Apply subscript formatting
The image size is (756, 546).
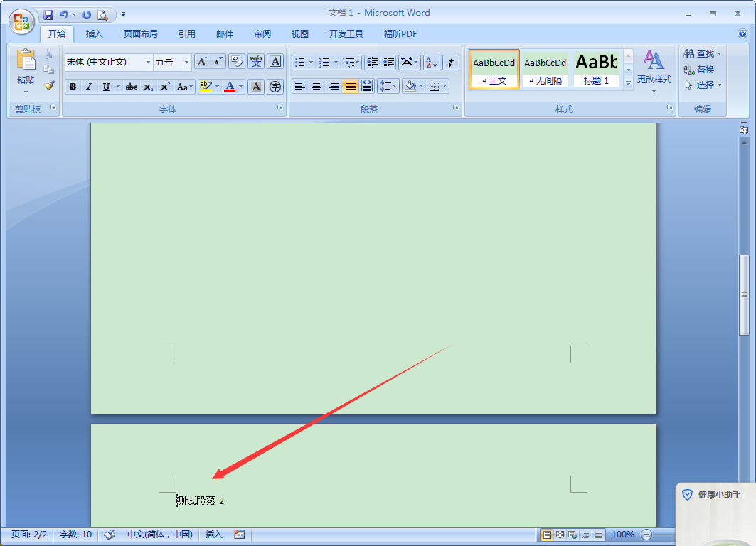(147, 86)
